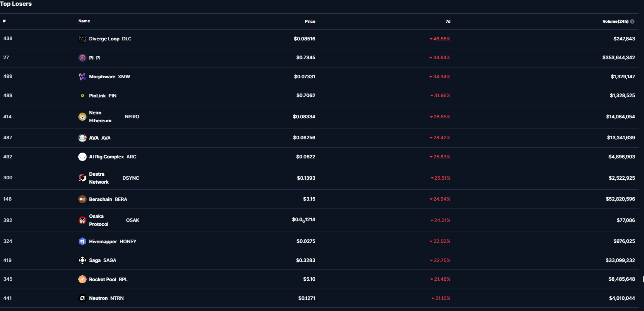Screen dimensions: 644x311
Task: Click the Hivemapper HONEY logo icon
Action: tap(82, 241)
